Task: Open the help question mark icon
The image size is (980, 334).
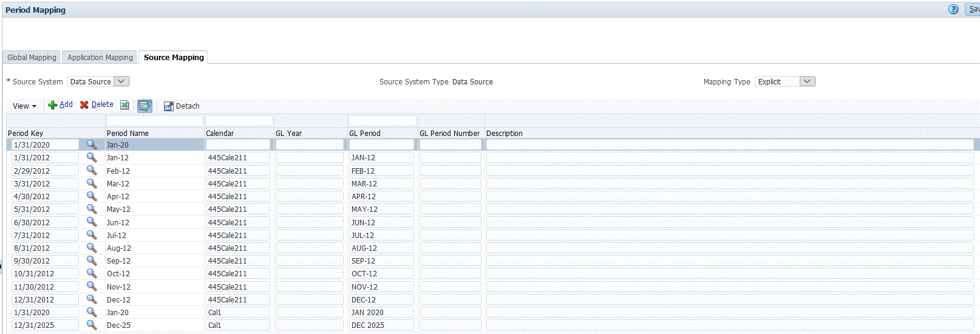Action: (x=953, y=9)
